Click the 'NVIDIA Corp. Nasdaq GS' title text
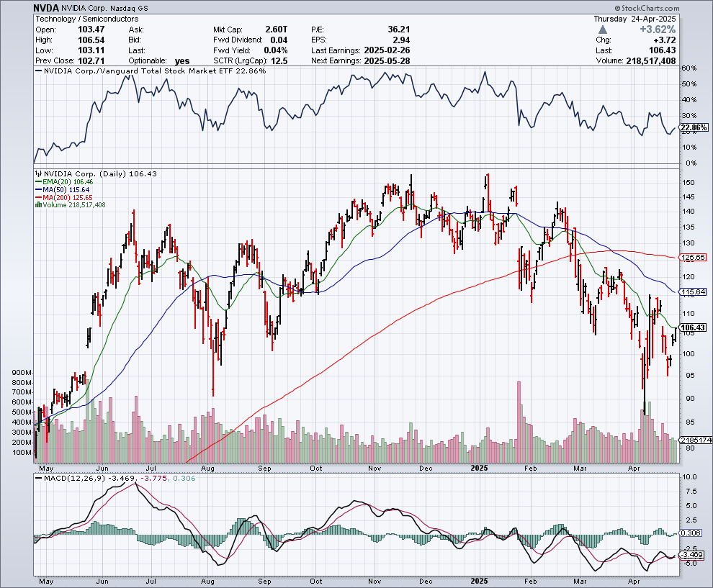 click(104, 8)
